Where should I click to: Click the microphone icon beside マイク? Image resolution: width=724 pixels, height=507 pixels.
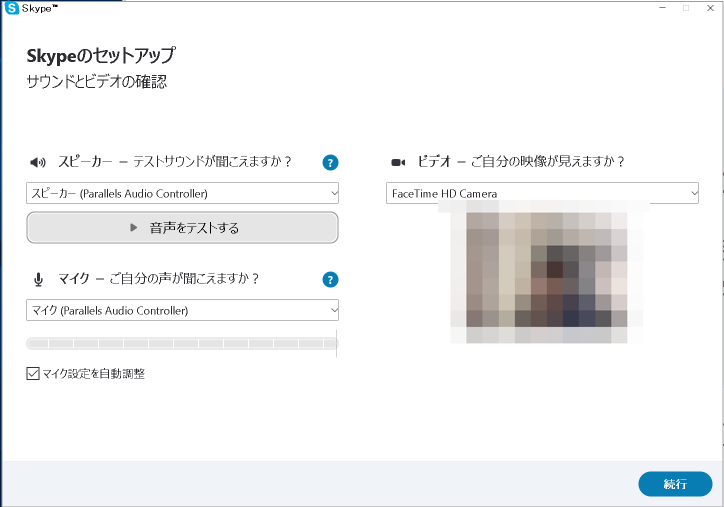(39, 279)
